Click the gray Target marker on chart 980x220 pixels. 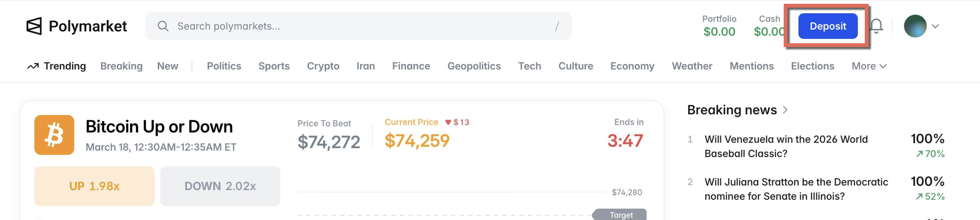[x=620, y=215]
